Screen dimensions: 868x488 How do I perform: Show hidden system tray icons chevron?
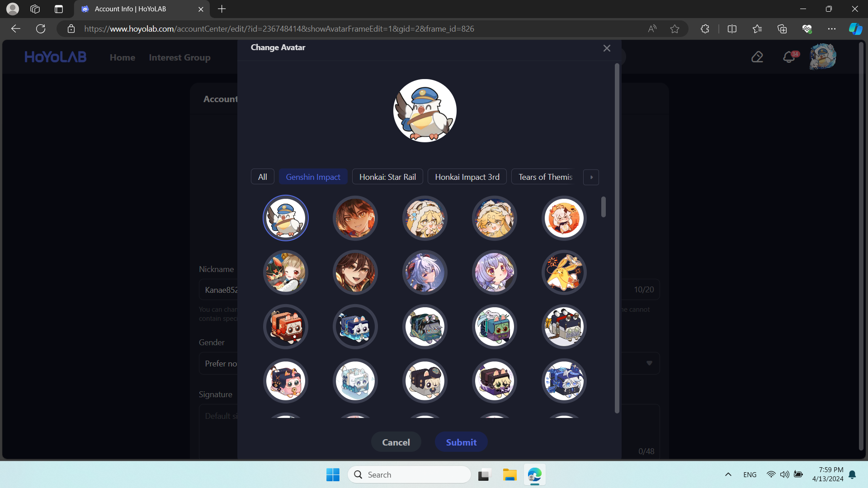click(x=728, y=474)
